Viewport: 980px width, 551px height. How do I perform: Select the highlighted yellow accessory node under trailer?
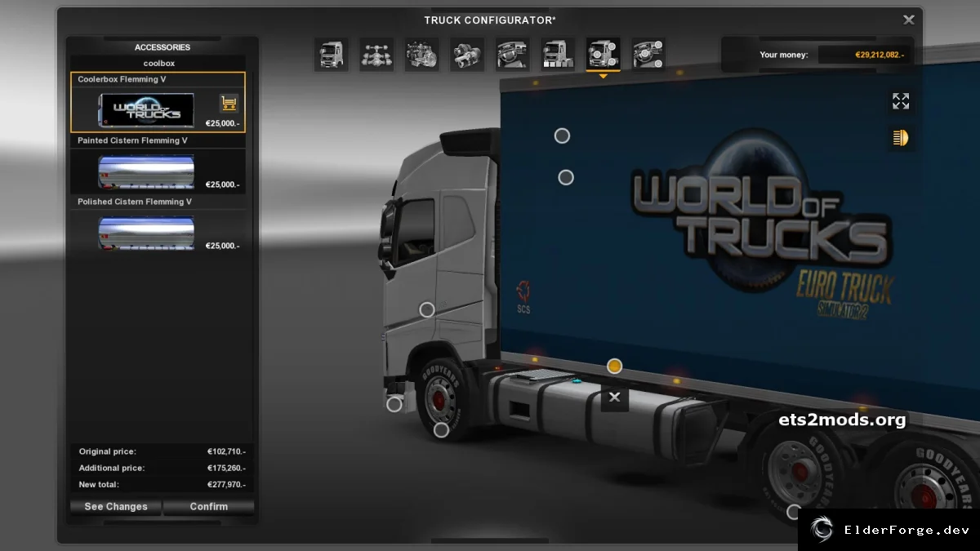615,366
